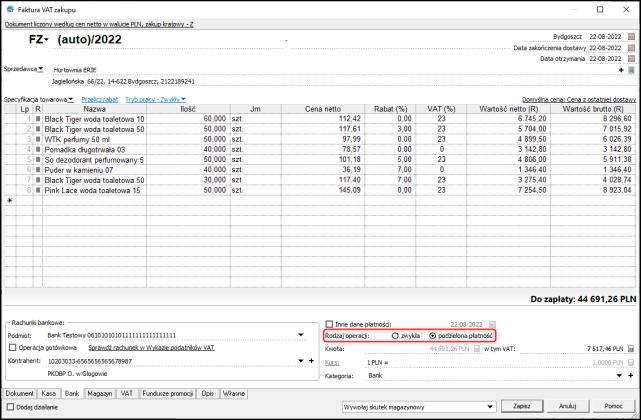Open the VAT tab
This screenshot has height=420, width=641.
127,394
